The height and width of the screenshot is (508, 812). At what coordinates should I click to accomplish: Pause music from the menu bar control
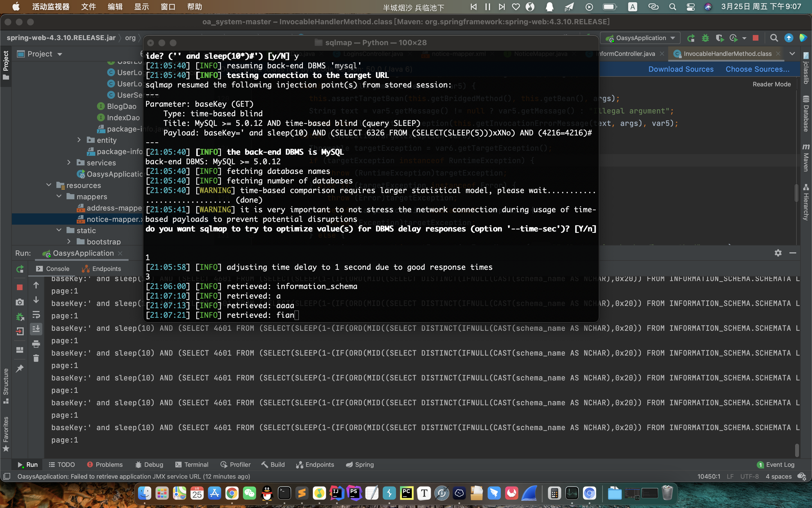[x=487, y=7]
